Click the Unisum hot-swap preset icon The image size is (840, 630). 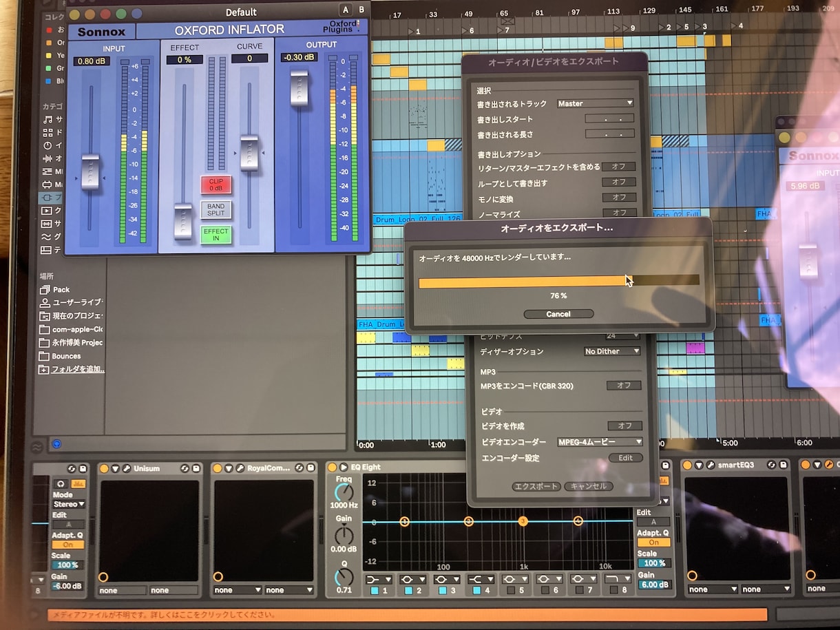point(185,468)
